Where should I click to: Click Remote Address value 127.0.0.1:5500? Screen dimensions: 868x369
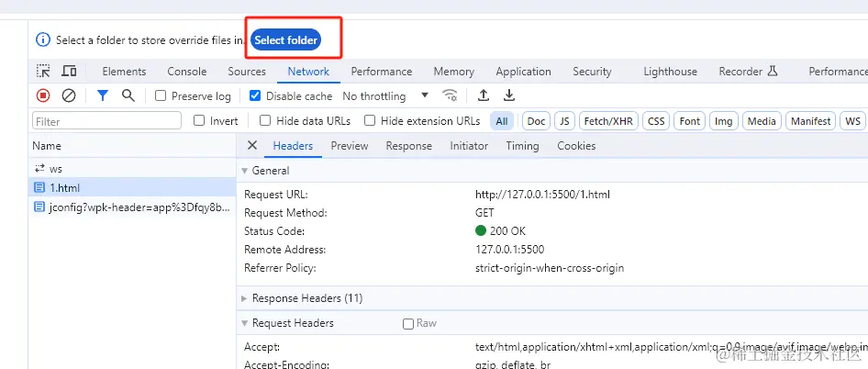[x=509, y=250]
